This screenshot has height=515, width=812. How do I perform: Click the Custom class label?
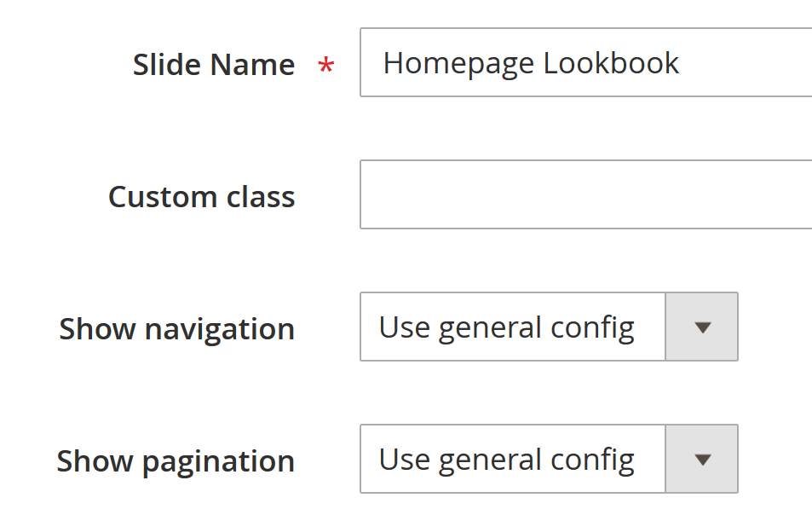pos(201,197)
